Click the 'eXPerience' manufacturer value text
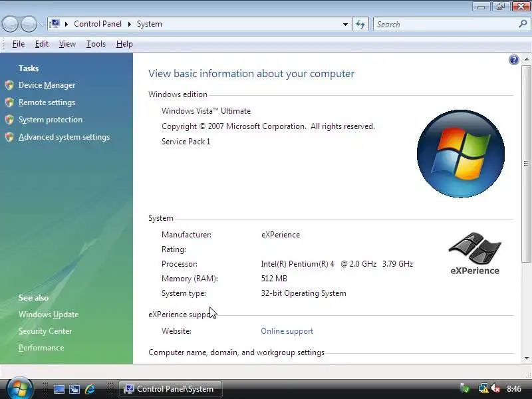The image size is (532, 399). point(281,235)
